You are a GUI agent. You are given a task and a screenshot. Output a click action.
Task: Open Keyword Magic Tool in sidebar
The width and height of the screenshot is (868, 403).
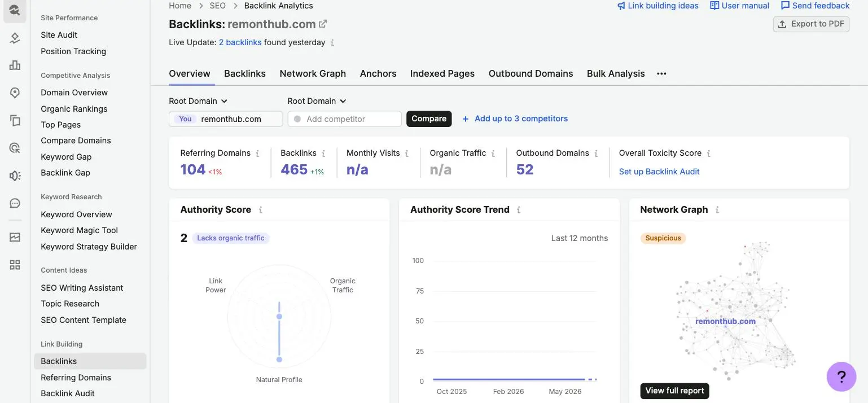point(80,230)
